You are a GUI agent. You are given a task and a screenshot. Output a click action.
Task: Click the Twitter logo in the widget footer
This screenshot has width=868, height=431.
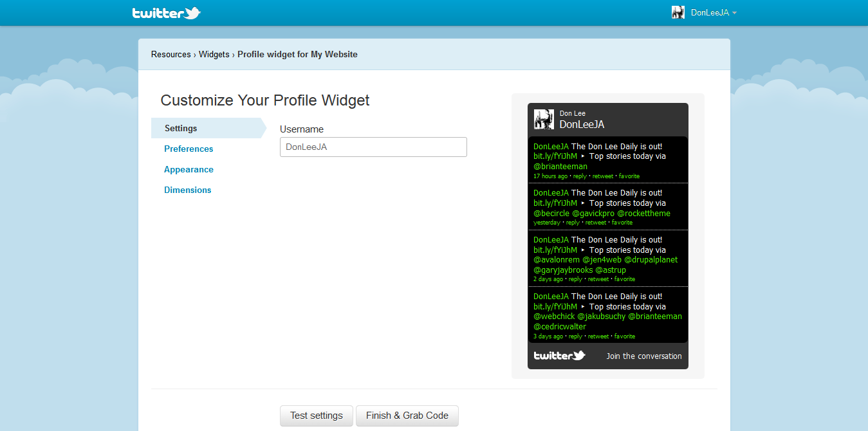pyautogui.click(x=559, y=356)
